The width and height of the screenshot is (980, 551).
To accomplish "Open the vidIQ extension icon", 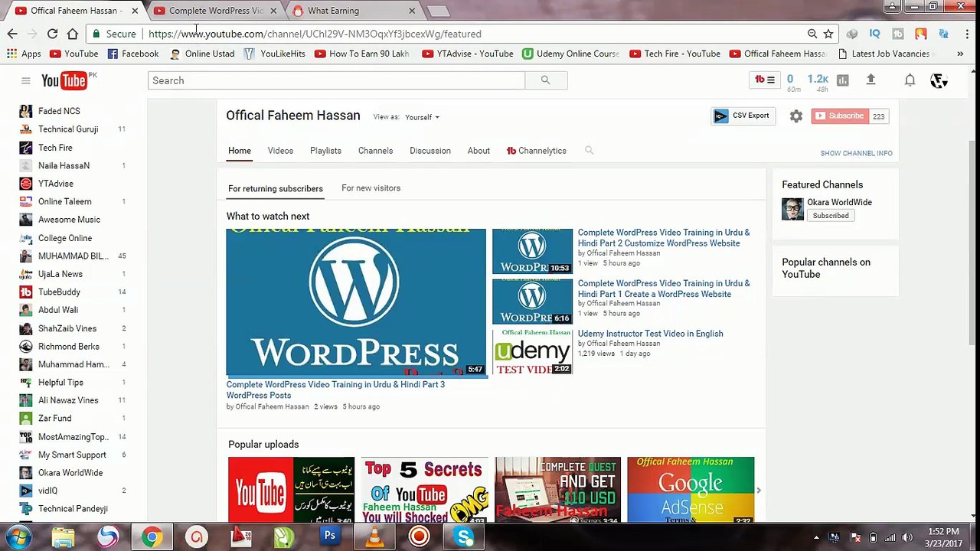I will coord(874,34).
